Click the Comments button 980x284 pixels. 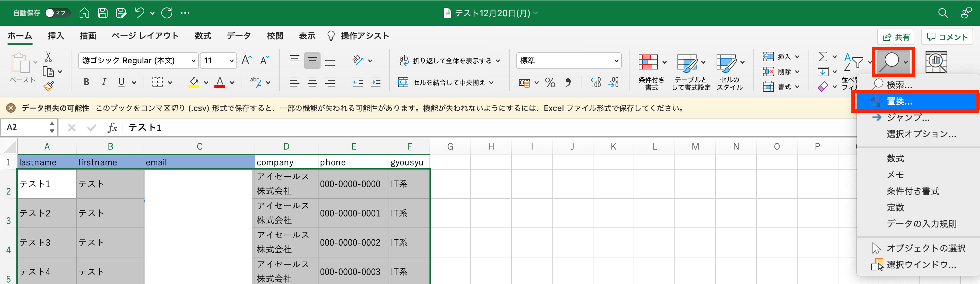pyautogui.click(x=947, y=37)
